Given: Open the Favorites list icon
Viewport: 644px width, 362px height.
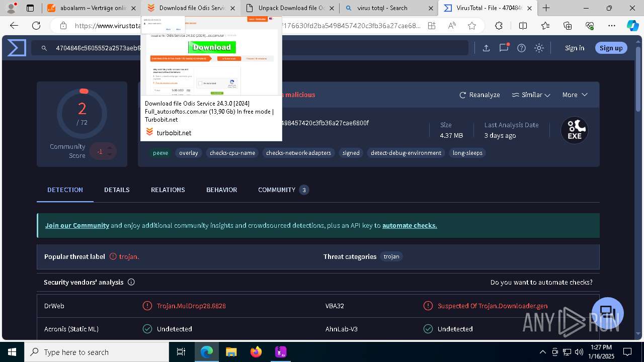Looking at the screenshot, I should 545,26.
